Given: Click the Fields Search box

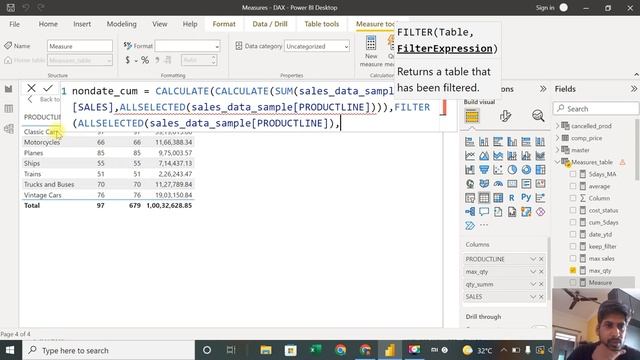Looking at the screenshot, I should (596, 109).
